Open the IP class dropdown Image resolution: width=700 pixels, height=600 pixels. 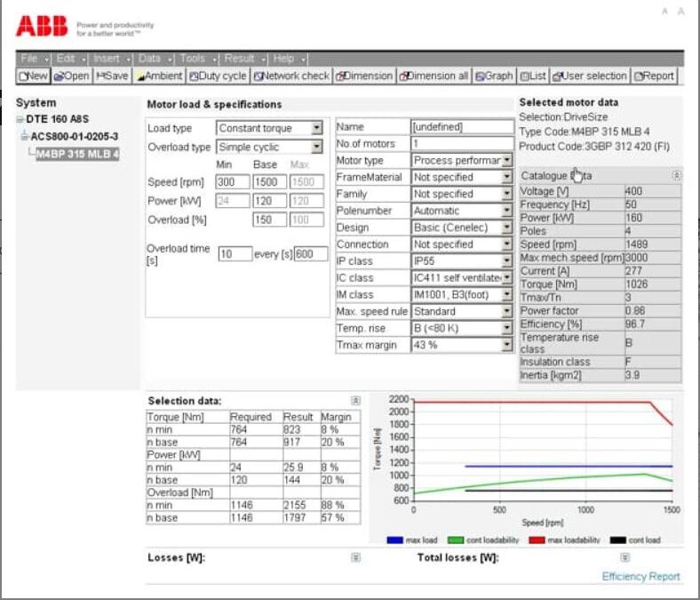point(506,261)
